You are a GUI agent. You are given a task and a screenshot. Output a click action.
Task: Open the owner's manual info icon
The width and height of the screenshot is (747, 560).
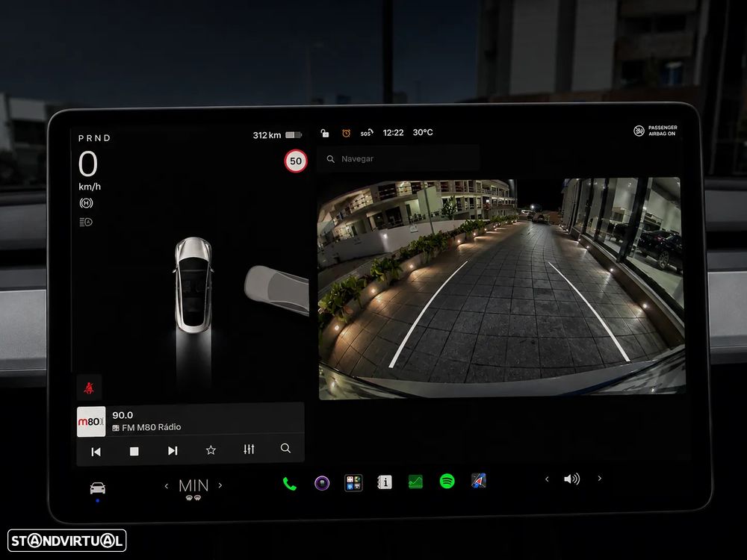coord(385,482)
